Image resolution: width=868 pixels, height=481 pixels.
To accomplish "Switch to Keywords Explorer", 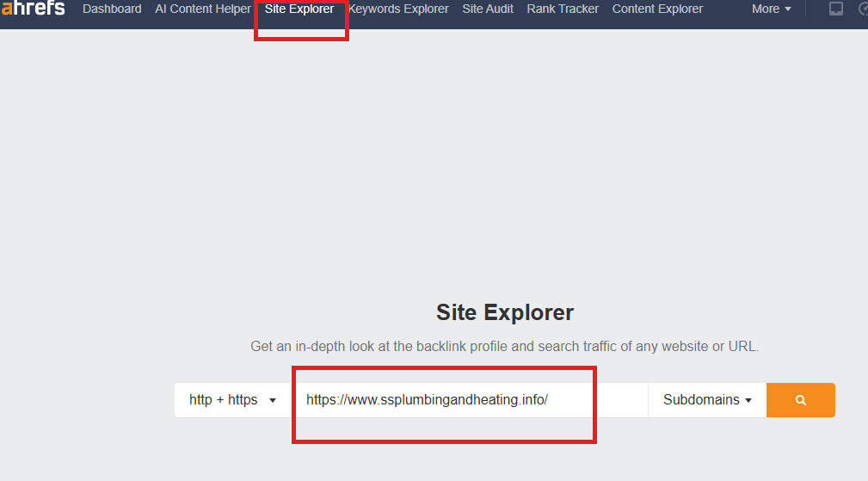I will point(398,9).
